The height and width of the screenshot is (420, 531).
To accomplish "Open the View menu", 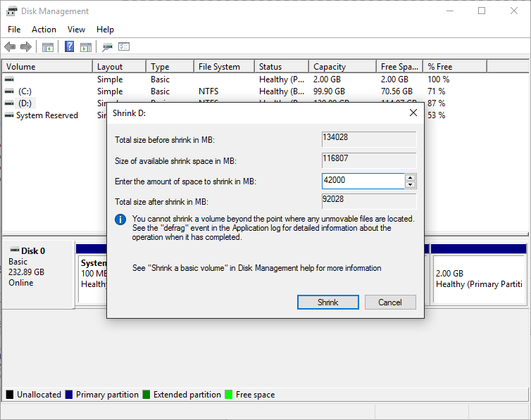I will click(x=76, y=30).
